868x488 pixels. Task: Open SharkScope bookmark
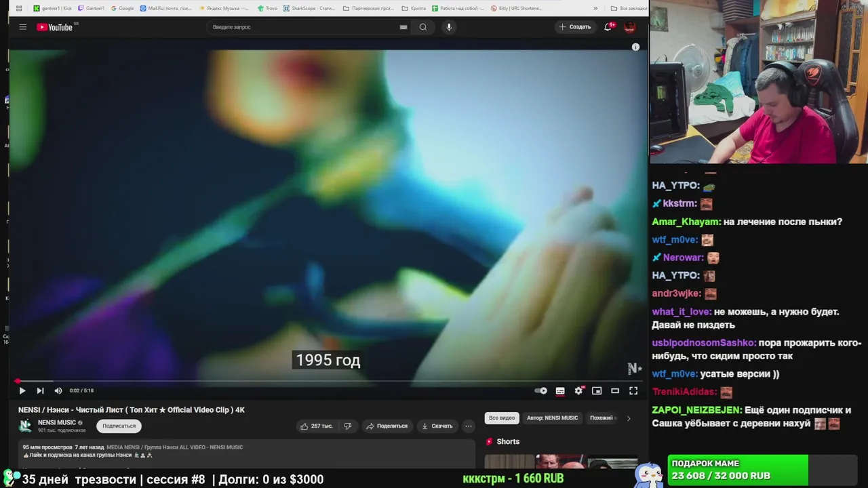coord(309,8)
